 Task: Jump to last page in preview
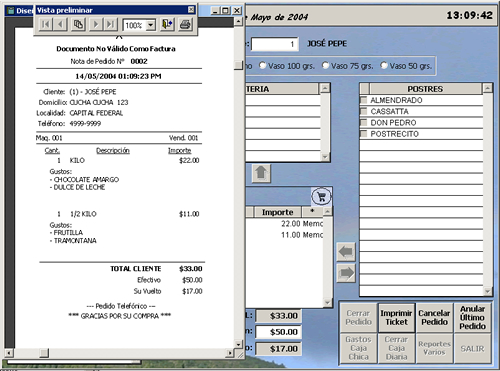110,24
